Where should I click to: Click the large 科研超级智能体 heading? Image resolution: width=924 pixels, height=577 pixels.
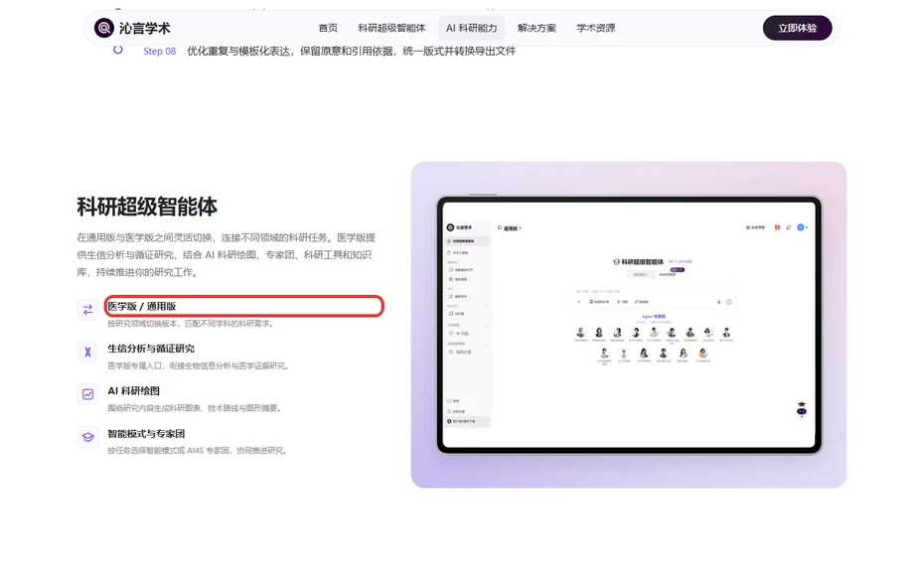click(x=147, y=207)
